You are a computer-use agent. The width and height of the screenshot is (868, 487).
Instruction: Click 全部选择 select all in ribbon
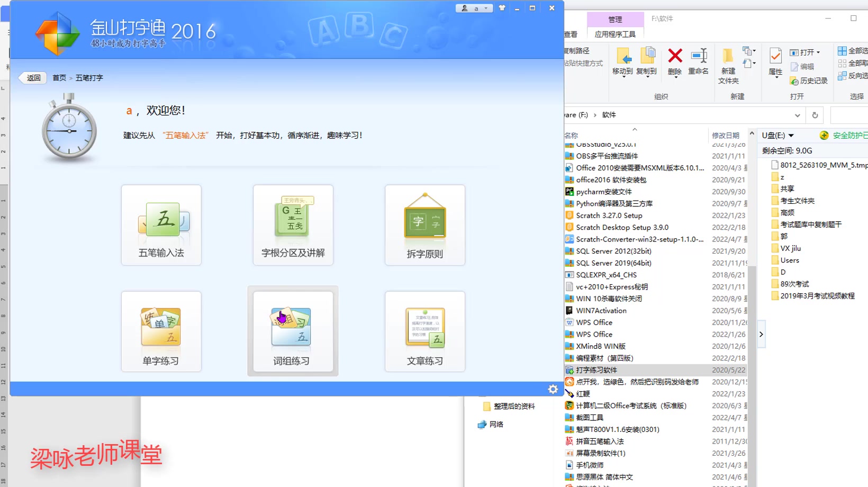[853, 51]
